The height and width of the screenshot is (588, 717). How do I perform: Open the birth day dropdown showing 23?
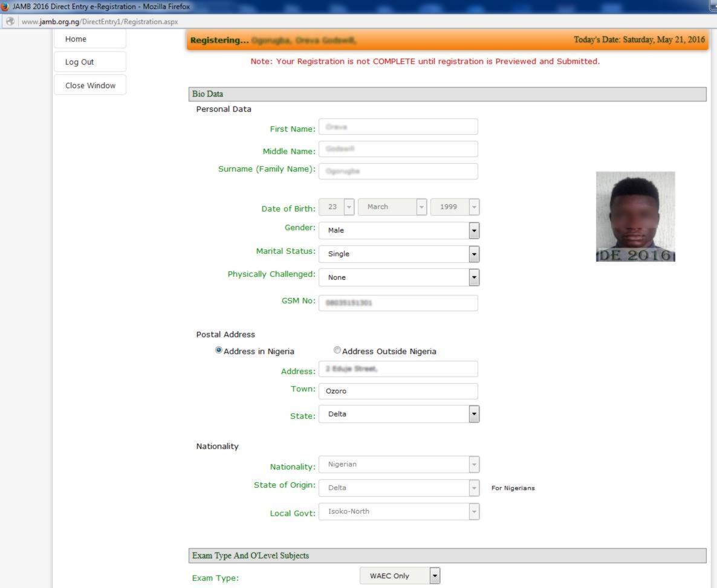pyautogui.click(x=349, y=206)
